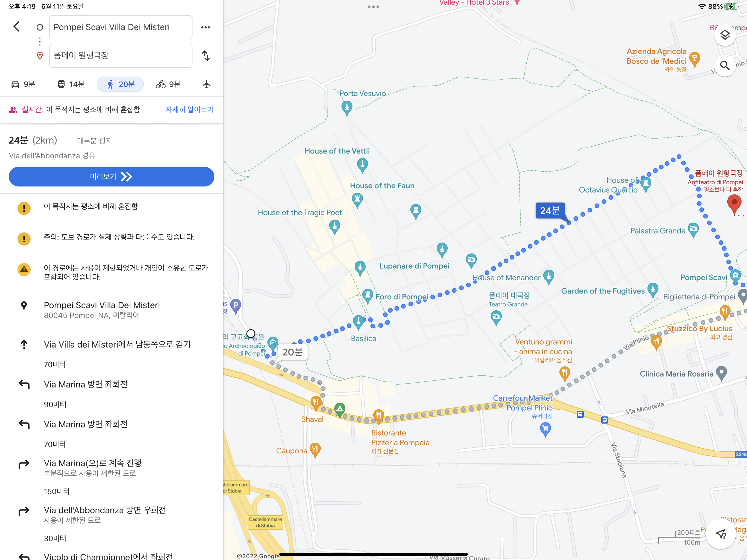Screen dimensions: 747x560
Task: Select the Pompei Scavi Villa Dei Misteri origin row
Action: point(112,310)
